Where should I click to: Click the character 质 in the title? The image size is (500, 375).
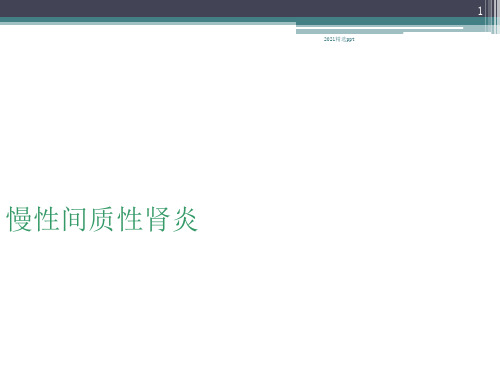pos(102,219)
